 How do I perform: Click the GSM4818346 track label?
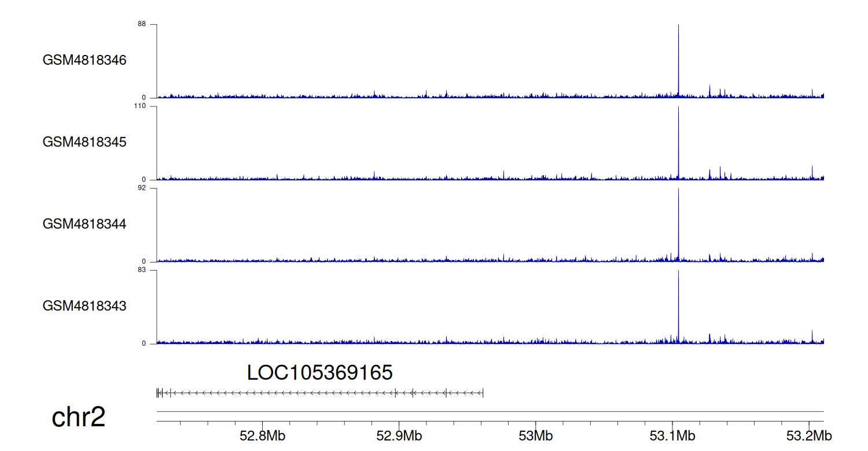pos(84,60)
